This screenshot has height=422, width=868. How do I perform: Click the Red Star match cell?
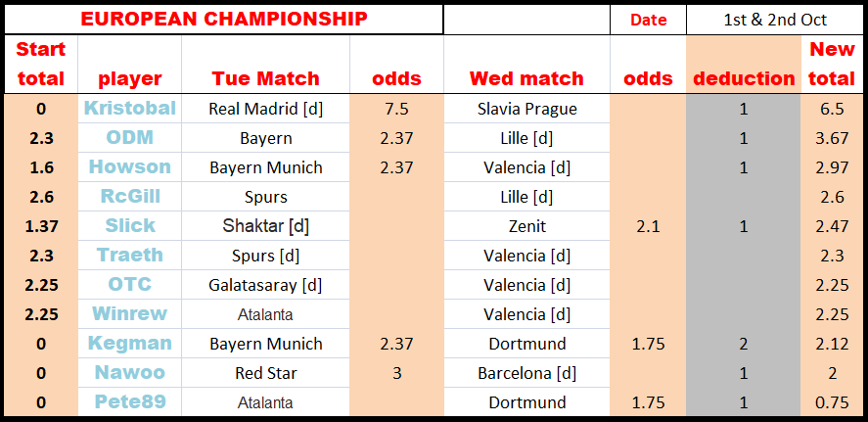pyautogui.click(x=266, y=373)
